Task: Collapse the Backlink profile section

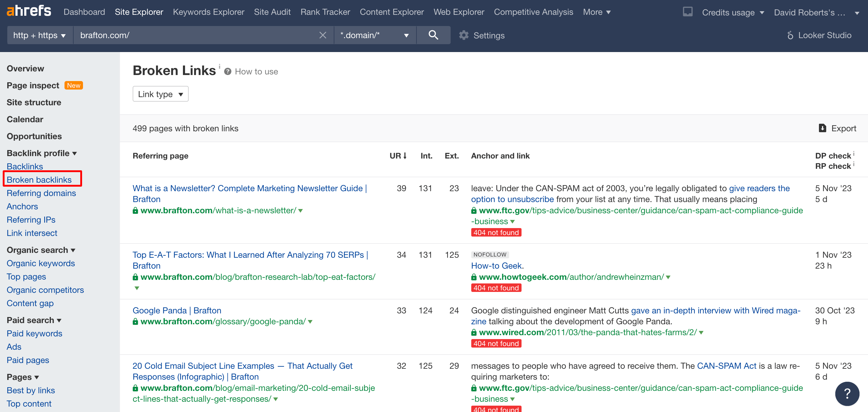Action: [x=42, y=153]
